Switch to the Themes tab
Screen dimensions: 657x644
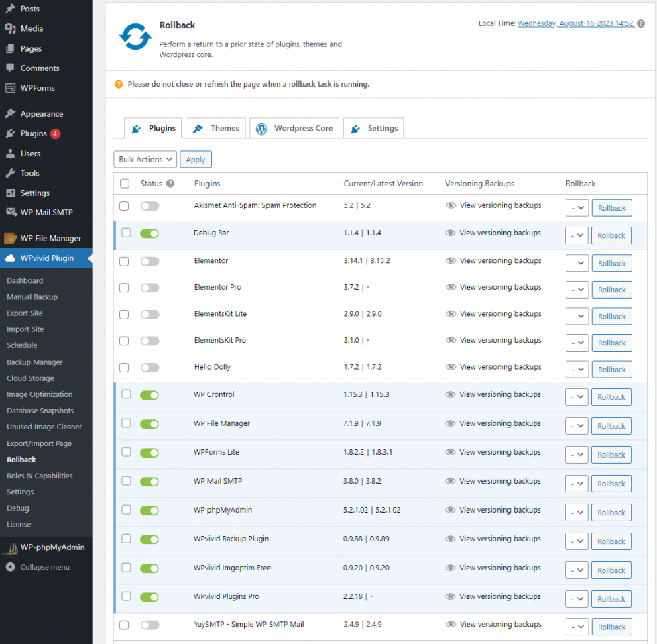click(x=215, y=127)
